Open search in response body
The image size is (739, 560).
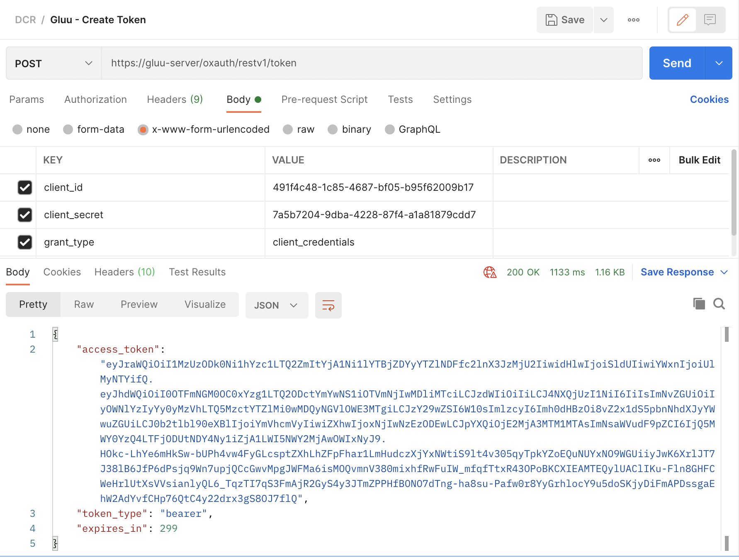point(719,304)
